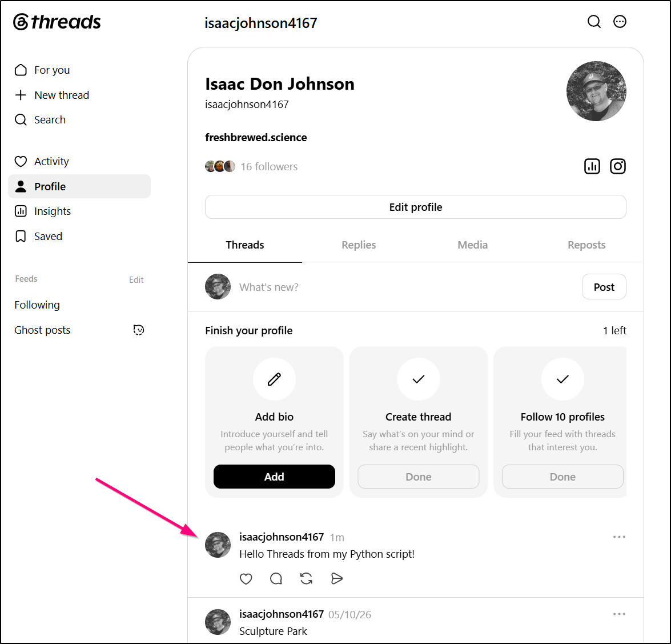The height and width of the screenshot is (644, 671).
Task: Click the isaacjohnson4167 header title
Action: (x=261, y=23)
